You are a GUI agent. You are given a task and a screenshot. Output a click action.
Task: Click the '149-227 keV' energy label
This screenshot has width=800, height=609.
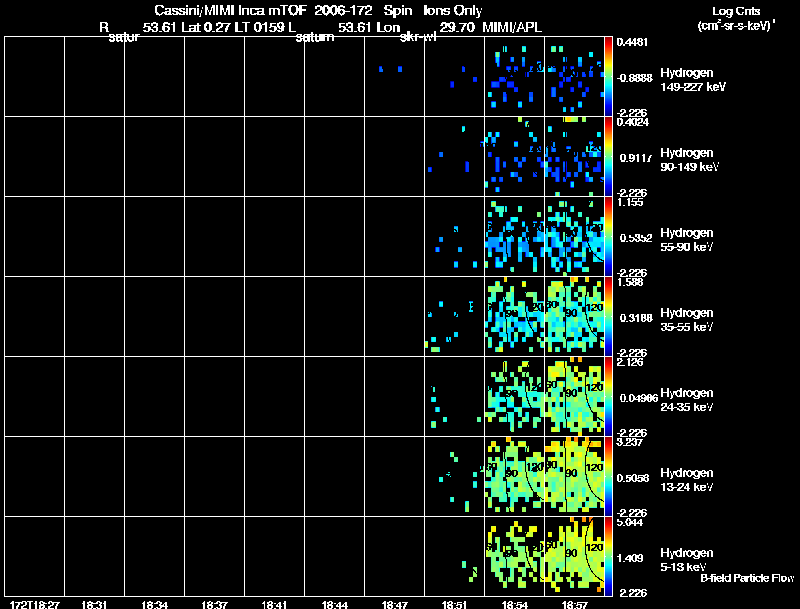pos(693,87)
